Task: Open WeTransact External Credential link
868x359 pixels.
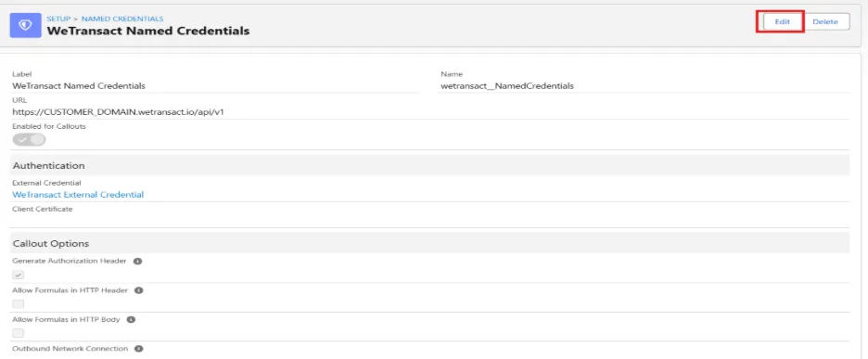Action: click(78, 195)
